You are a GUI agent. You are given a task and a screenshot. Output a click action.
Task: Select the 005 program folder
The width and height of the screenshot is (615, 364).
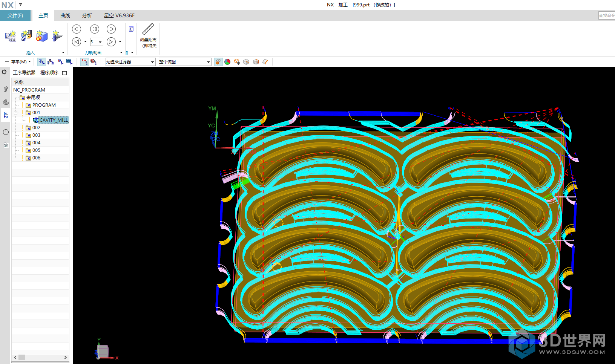pos(33,150)
